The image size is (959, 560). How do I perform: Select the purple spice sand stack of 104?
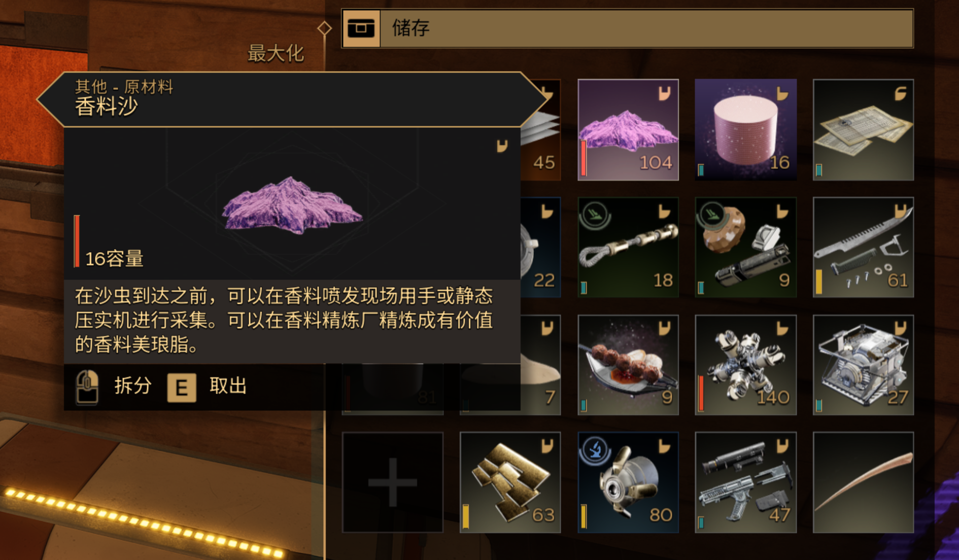click(x=628, y=130)
